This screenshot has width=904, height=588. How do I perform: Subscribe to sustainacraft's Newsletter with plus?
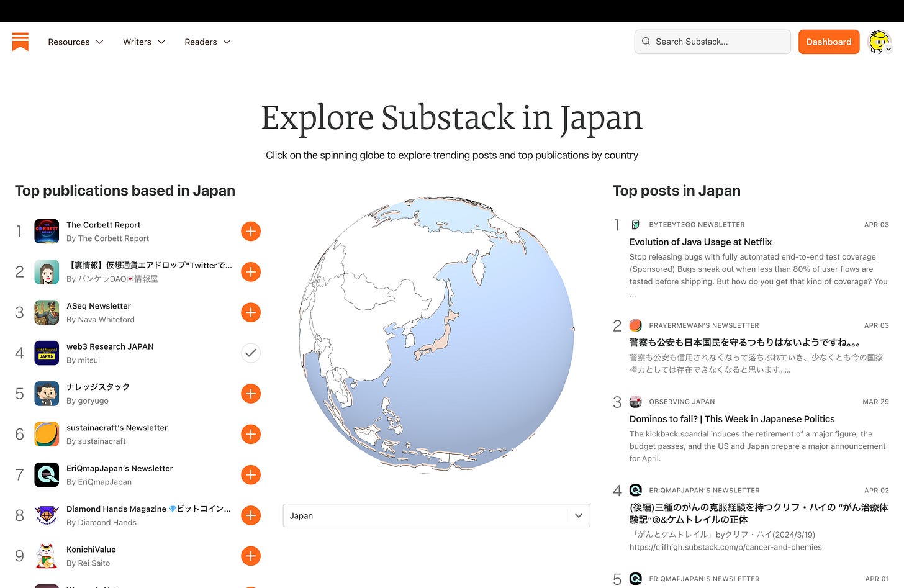(251, 434)
